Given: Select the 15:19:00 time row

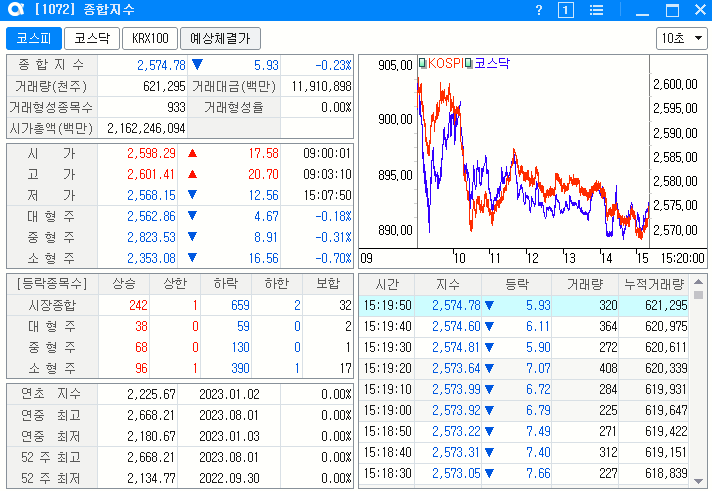Looking at the screenshot, I should tap(524, 410).
